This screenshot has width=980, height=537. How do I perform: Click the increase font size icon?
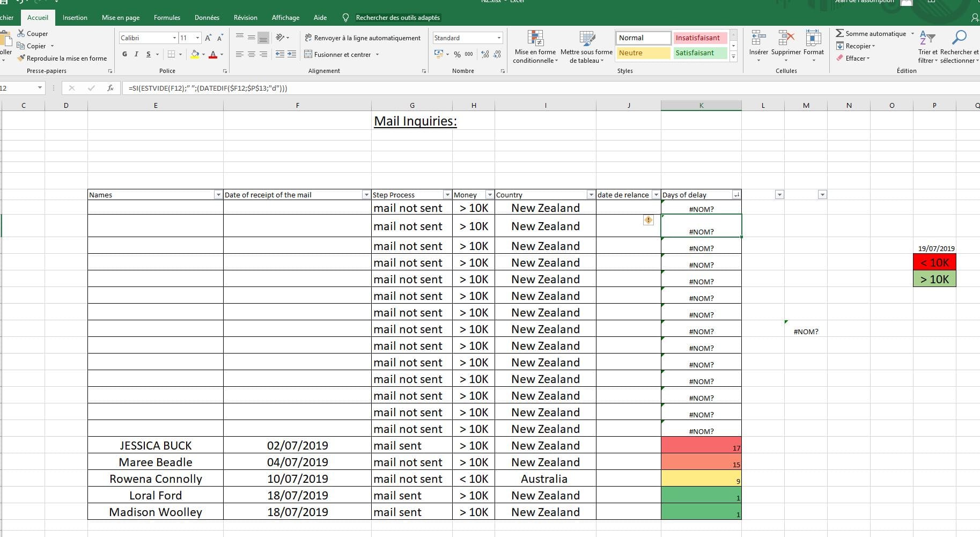[208, 38]
